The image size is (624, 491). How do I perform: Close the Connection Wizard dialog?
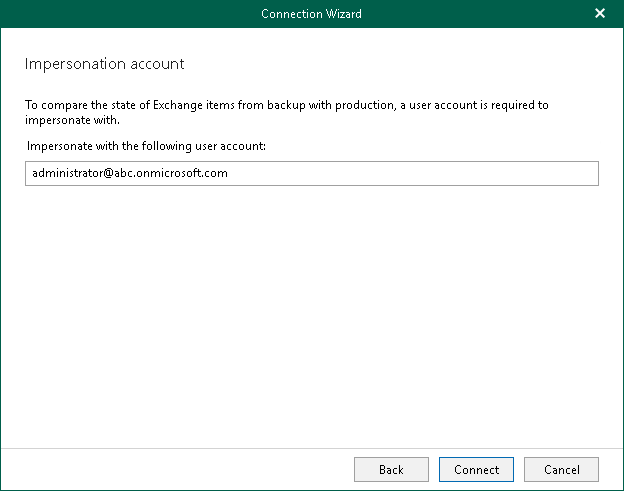pos(600,13)
